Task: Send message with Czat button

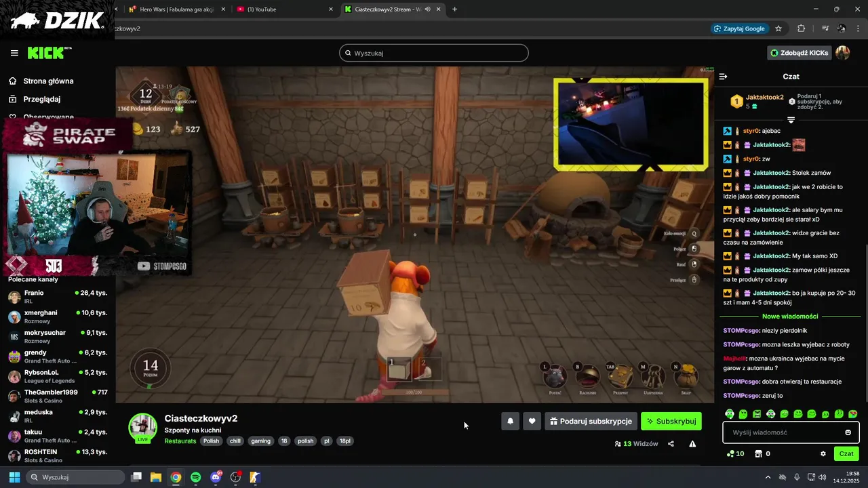Action: pos(846,453)
